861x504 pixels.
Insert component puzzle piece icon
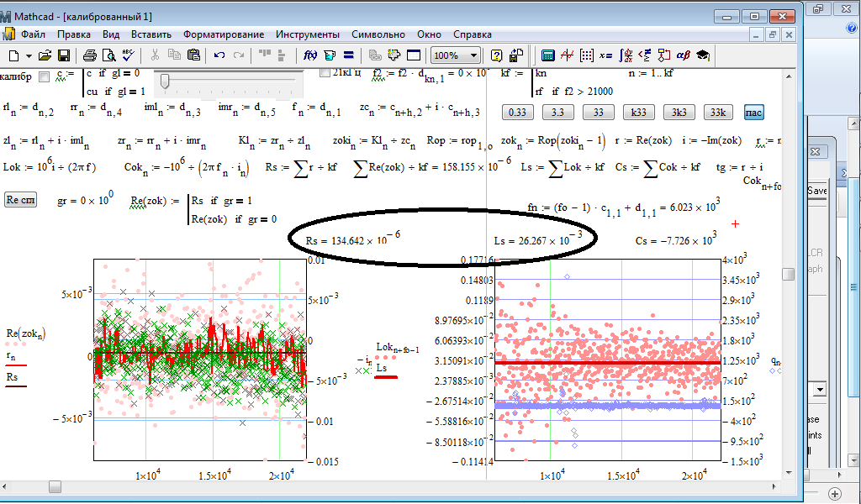[394, 55]
